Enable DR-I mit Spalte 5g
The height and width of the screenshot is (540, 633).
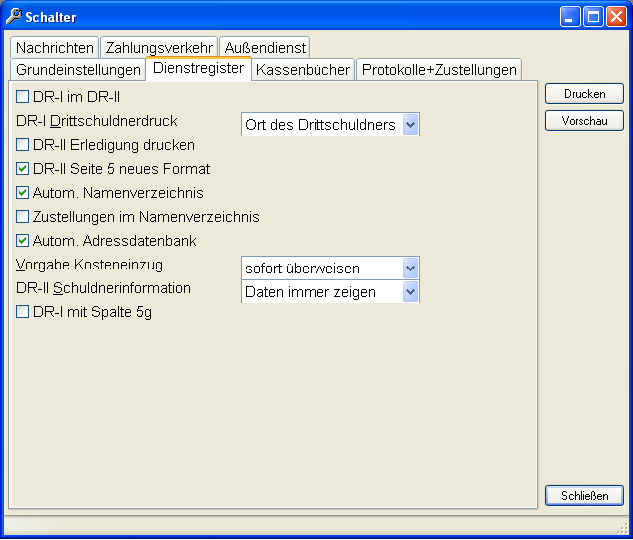pyautogui.click(x=22, y=312)
